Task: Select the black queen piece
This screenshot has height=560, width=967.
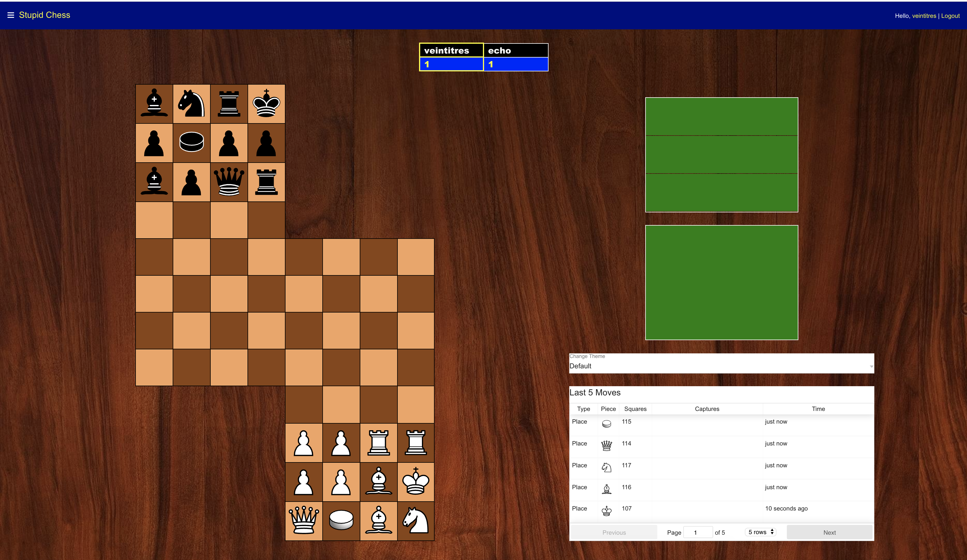Action: 229,182
